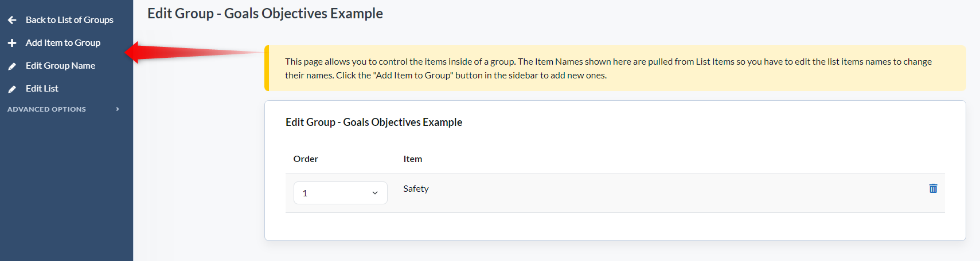This screenshot has height=261, width=980.
Task: Open the Edit List sidebar link
Action: click(x=42, y=89)
